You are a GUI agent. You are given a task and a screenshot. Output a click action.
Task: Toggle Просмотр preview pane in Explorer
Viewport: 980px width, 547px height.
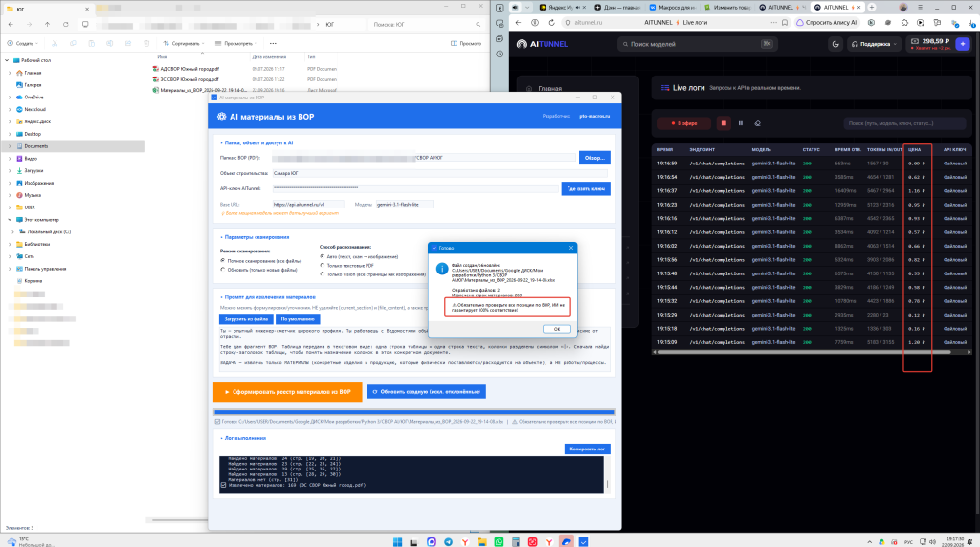pyautogui.click(x=466, y=44)
